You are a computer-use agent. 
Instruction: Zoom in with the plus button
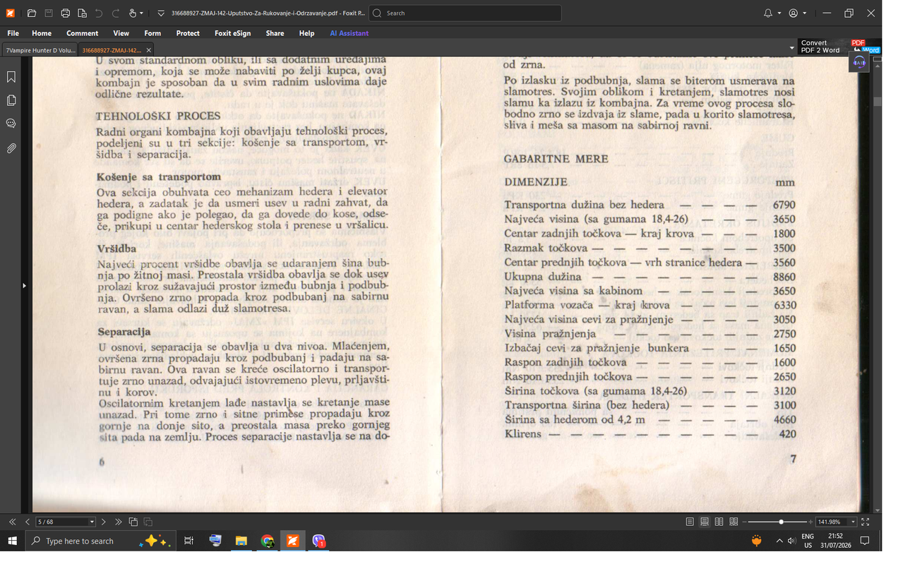point(811,522)
